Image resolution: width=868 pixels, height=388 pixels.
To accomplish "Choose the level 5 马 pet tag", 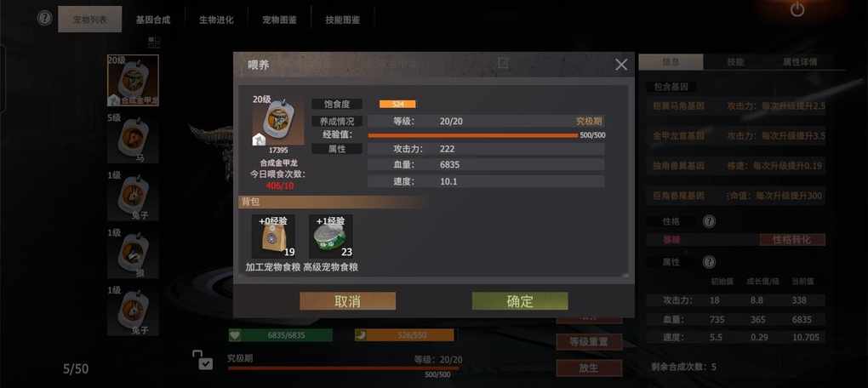I will pyautogui.click(x=133, y=139).
